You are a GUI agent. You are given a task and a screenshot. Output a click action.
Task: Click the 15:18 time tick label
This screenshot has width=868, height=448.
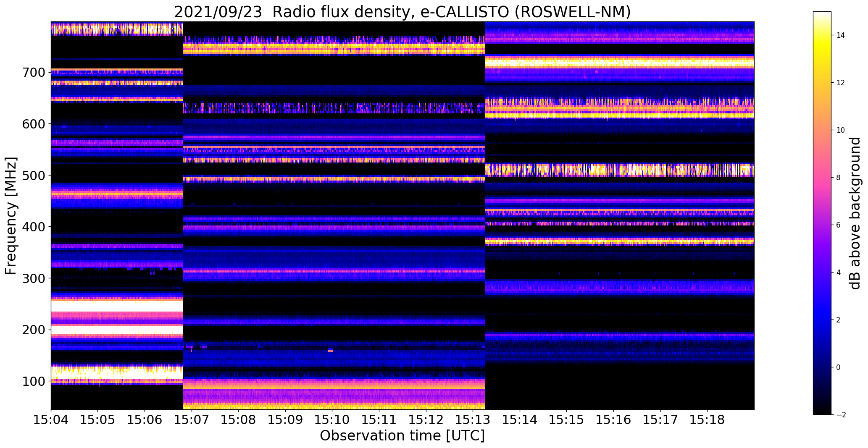pyautogui.click(x=708, y=420)
